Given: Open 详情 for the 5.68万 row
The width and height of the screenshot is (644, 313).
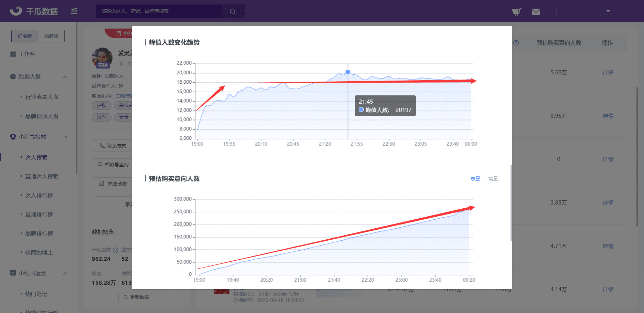Looking at the screenshot, I should tap(608, 73).
